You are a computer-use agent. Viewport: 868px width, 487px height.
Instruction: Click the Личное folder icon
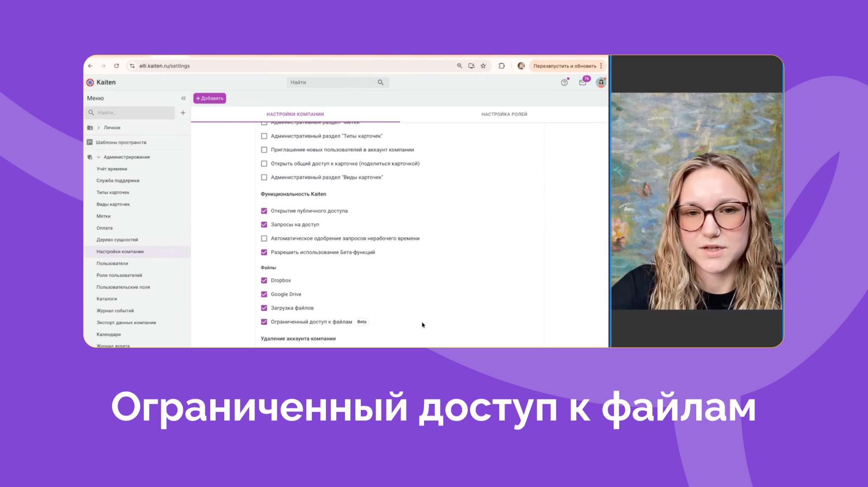(90, 128)
